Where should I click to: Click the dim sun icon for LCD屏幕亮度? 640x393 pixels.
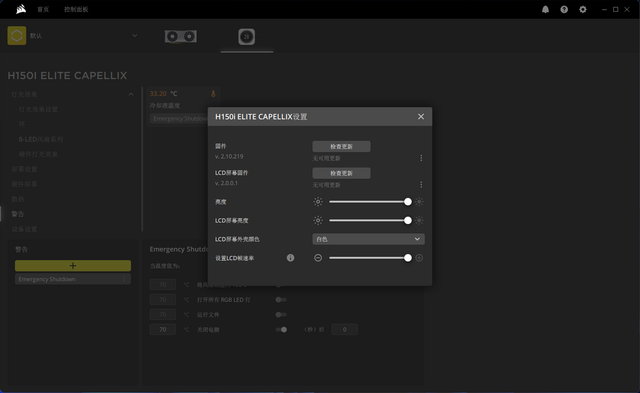(x=318, y=220)
